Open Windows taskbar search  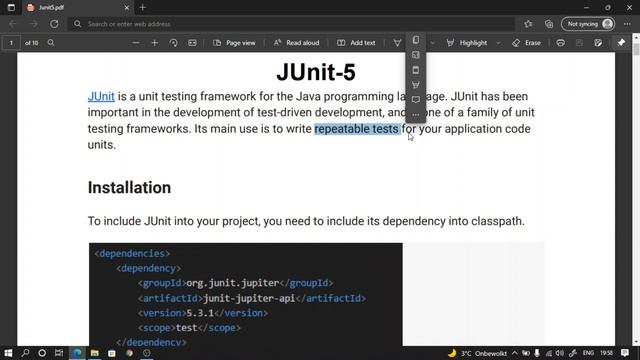[25, 353]
